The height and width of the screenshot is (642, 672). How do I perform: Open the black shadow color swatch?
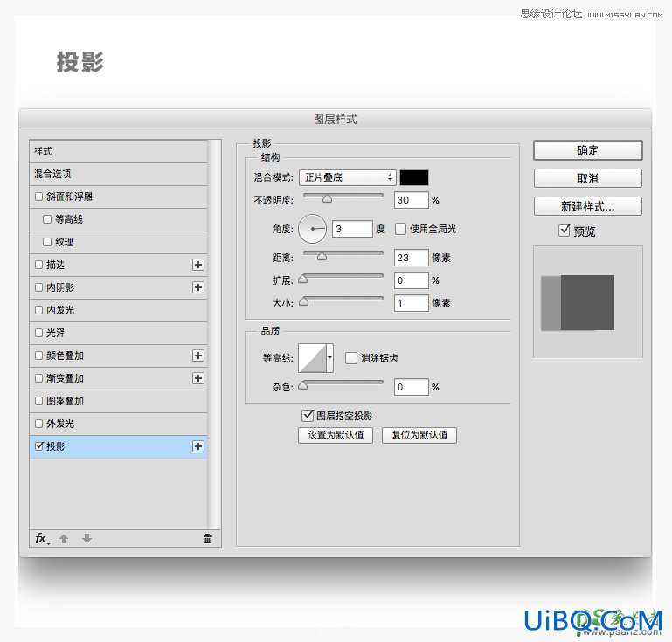(414, 177)
